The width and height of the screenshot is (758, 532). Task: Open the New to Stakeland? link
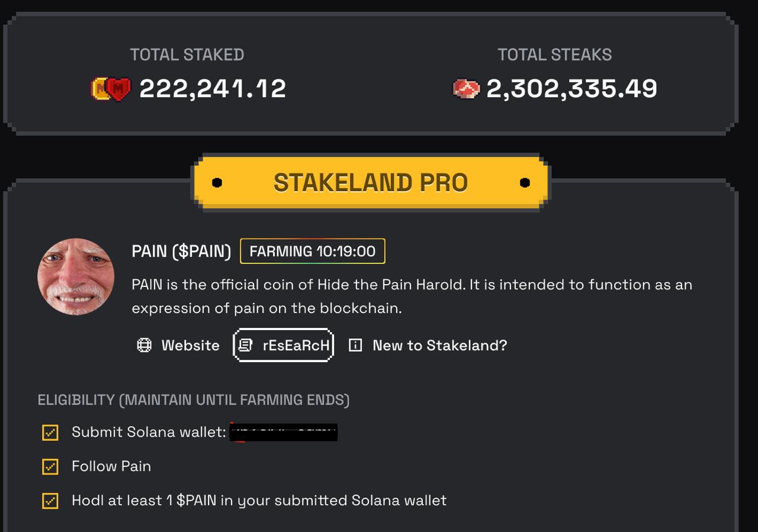pos(428,346)
